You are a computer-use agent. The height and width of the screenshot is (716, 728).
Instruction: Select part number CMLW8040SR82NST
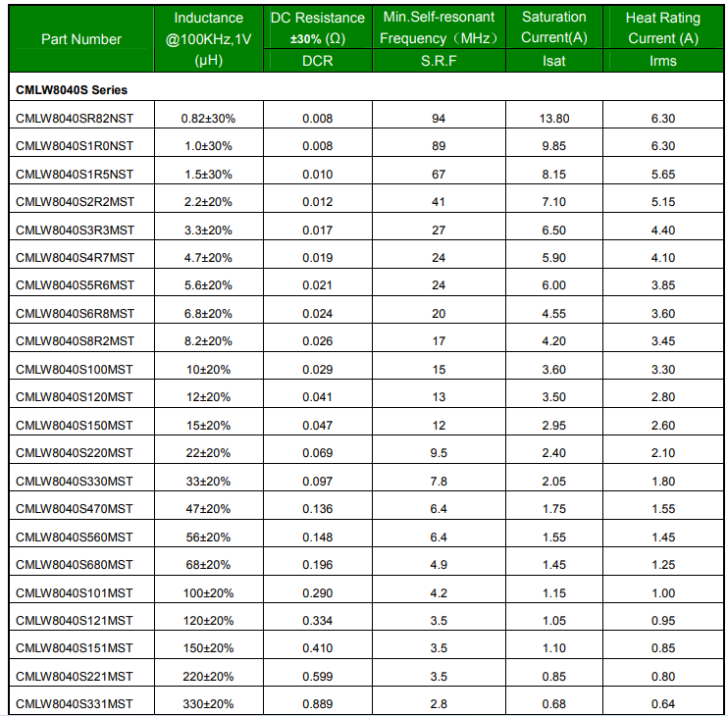(x=75, y=119)
